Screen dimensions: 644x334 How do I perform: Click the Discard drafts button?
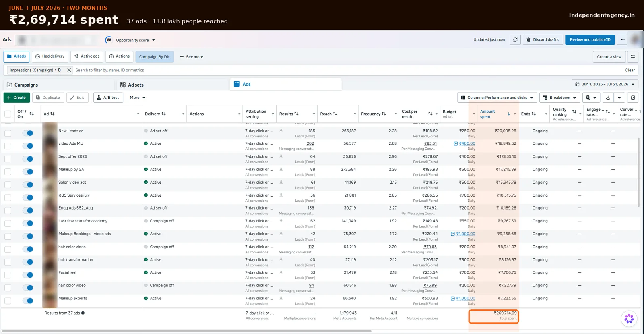point(542,40)
